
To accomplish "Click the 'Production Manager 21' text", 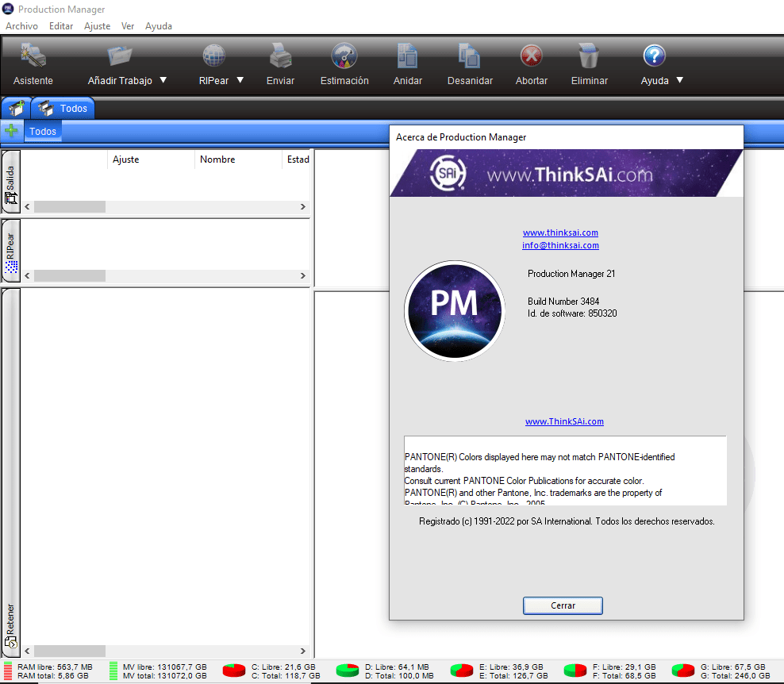I will click(571, 274).
